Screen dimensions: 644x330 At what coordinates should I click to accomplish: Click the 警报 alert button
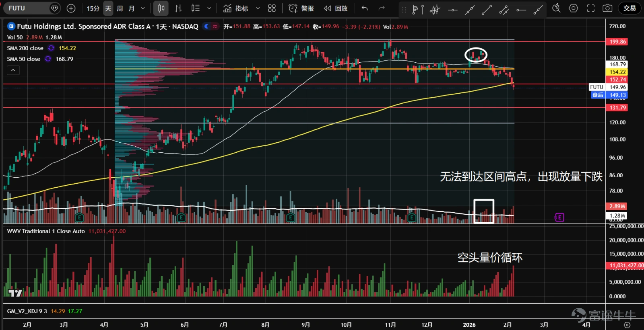coord(301,8)
